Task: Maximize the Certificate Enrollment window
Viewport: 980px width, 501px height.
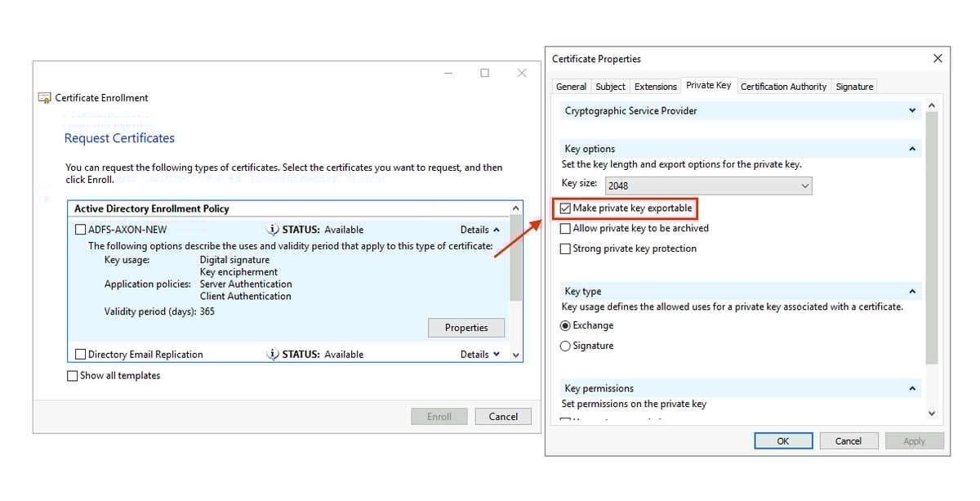Action: 484,73
